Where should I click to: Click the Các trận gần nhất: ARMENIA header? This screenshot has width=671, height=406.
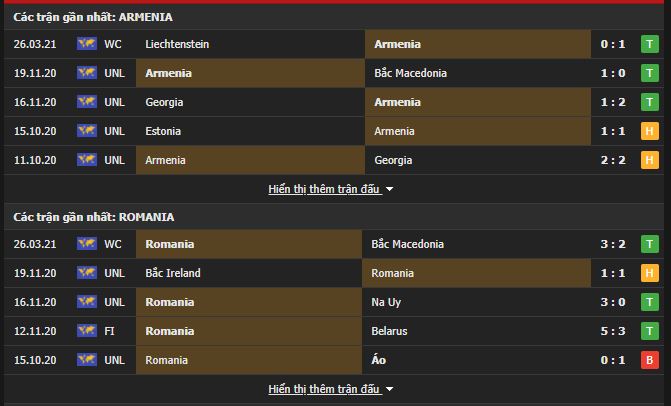pyautogui.click(x=93, y=17)
